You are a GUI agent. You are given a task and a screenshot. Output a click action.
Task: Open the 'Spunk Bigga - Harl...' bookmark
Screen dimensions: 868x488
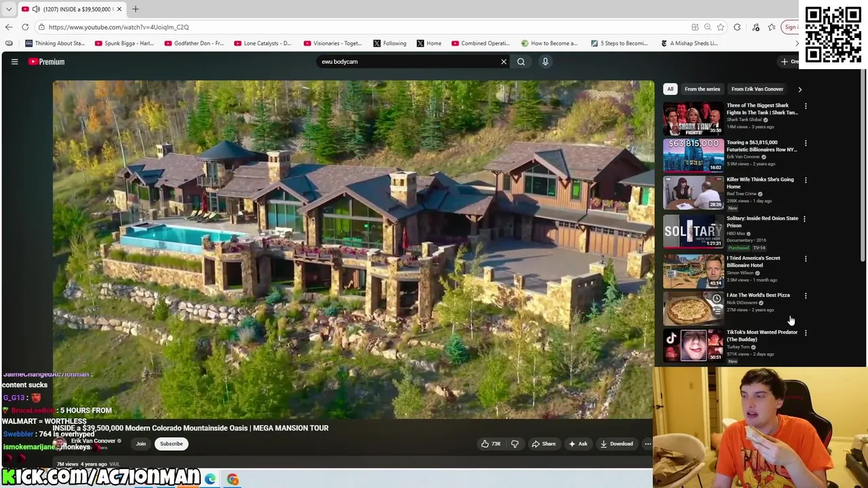click(125, 43)
